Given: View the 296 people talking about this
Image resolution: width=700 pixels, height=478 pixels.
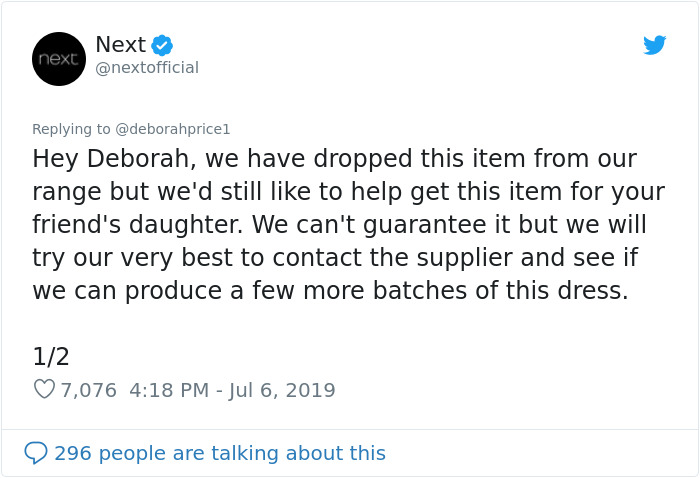Looking at the screenshot, I should [x=220, y=453].
